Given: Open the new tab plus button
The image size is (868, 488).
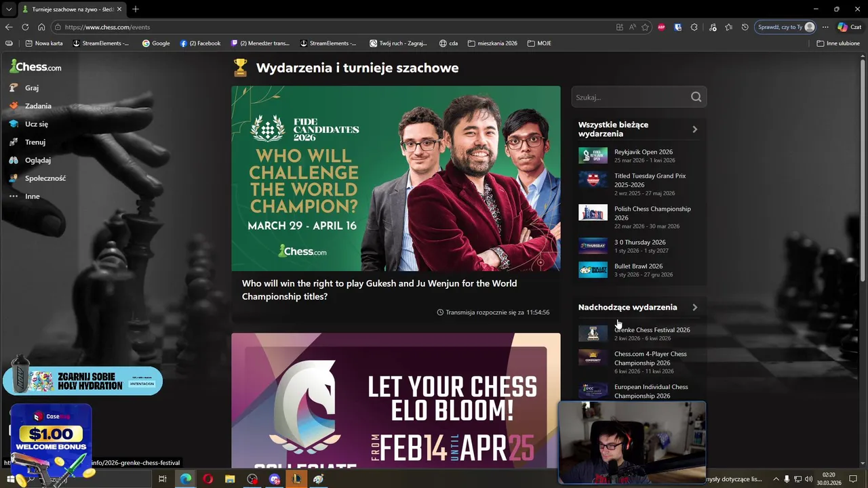Looking at the screenshot, I should 136,9.
